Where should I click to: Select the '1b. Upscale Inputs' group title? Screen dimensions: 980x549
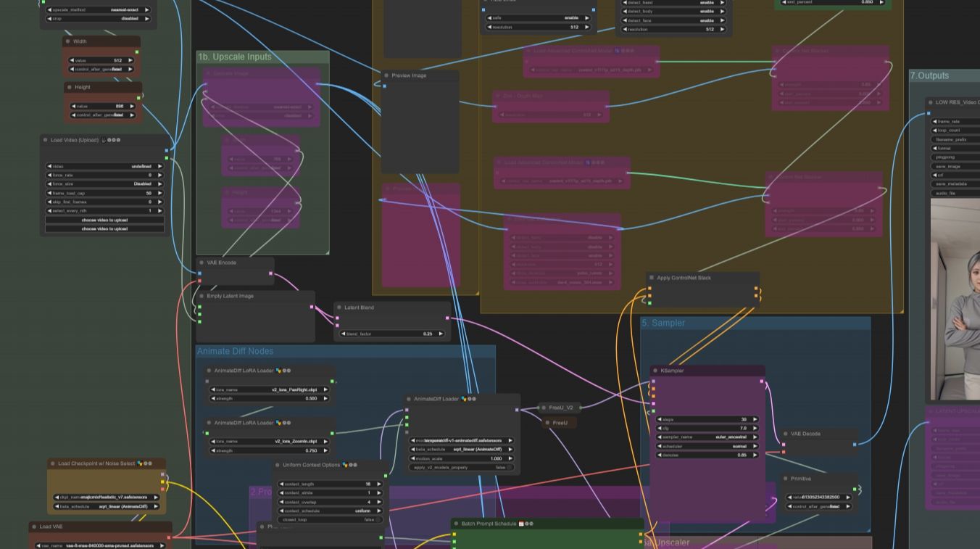pyautogui.click(x=234, y=57)
